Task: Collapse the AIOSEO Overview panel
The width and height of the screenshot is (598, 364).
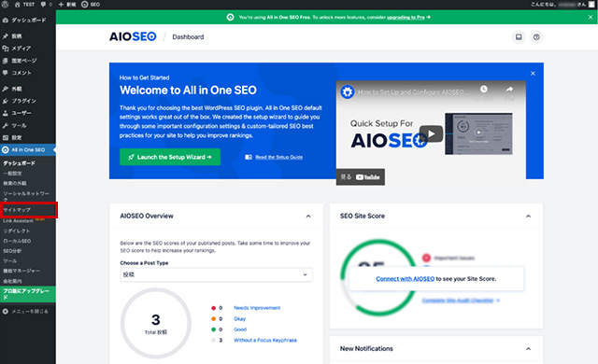Action: pyautogui.click(x=308, y=216)
